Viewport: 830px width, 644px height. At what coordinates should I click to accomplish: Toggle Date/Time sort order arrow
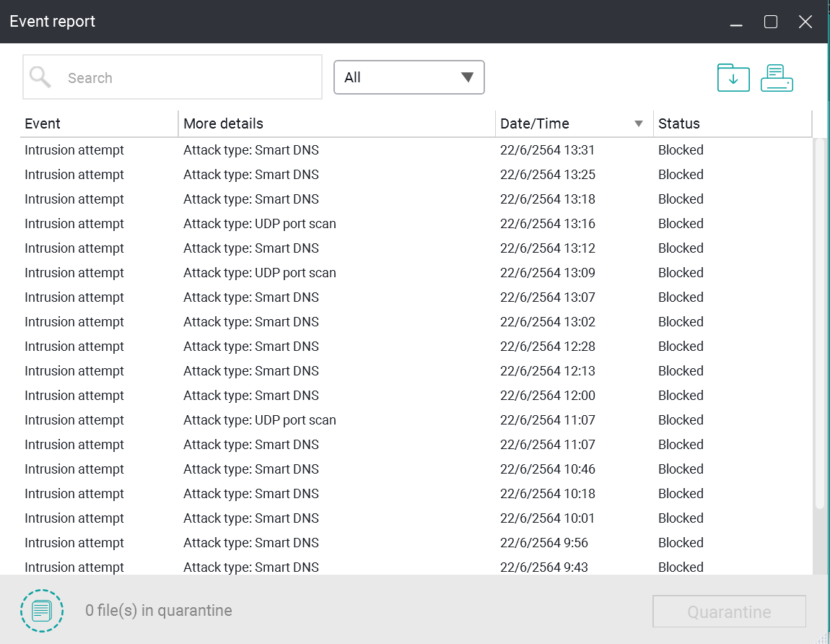638,124
